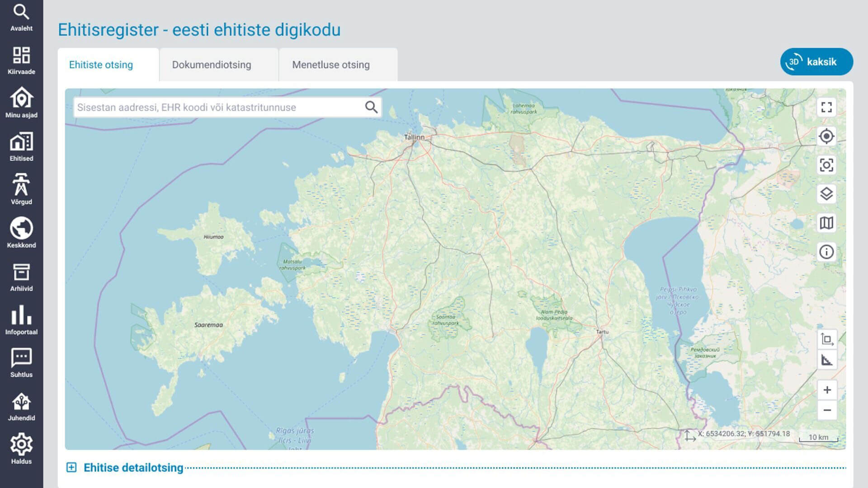Zoom out on the map
Screen dimensions: 868x488
click(827, 410)
